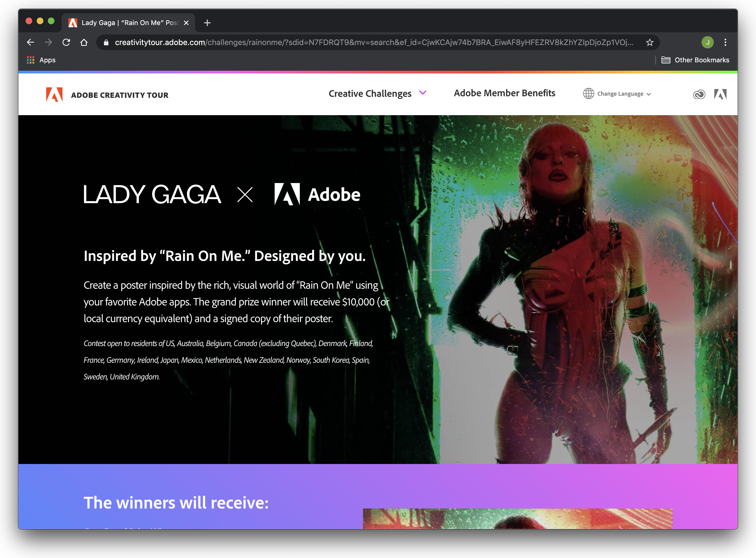Go to Adobe Member Benefits

[x=504, y=93]
